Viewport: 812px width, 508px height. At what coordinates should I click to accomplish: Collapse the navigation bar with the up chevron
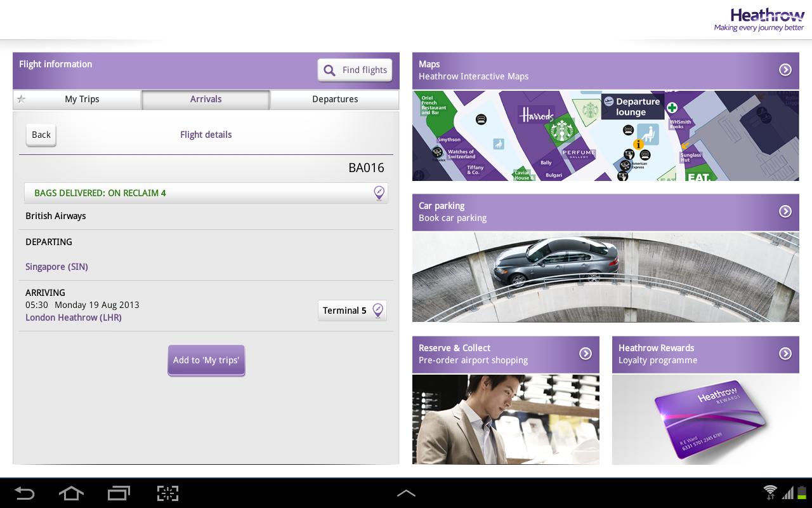(x=406, y=493)
